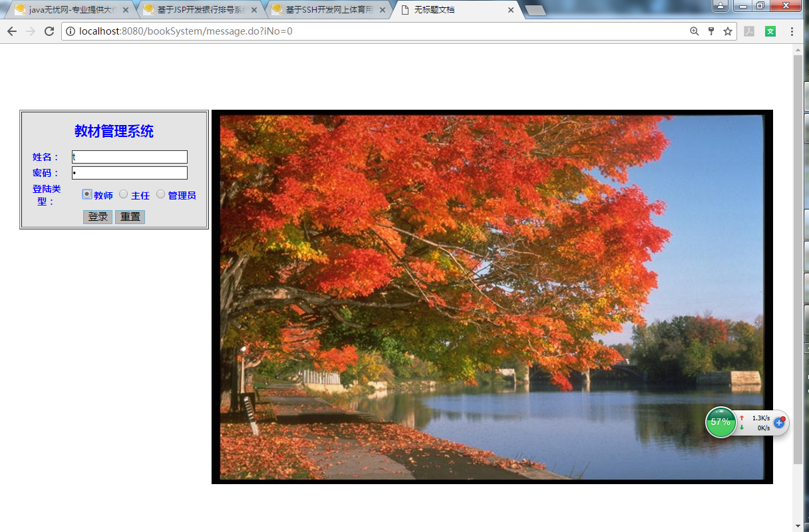Screen dimensions: 809x532
Task: Go back with the browser back arrow
Action: pyautogui.click(x=12, y=31)
